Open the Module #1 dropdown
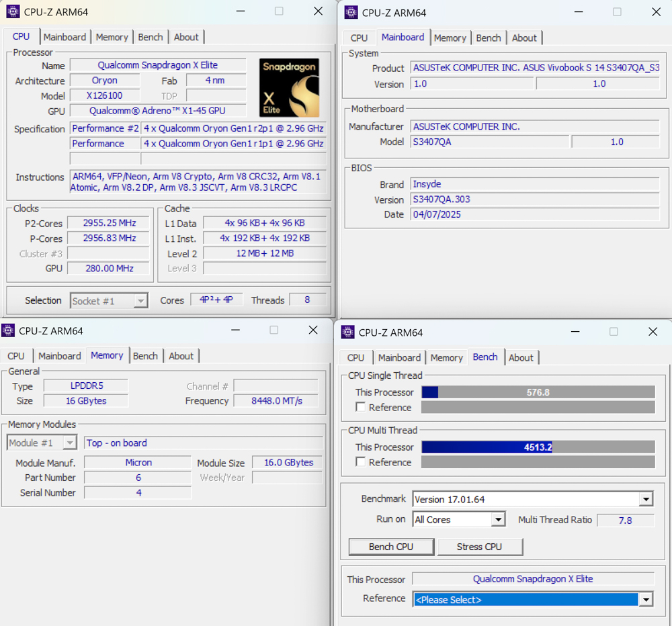Screen dimensions: 672x626 tap(42, 443)
